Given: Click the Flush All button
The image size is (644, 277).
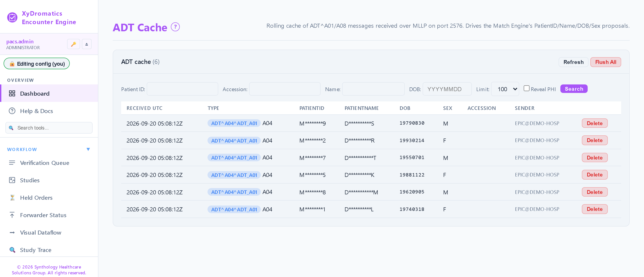Looking at the screenshot, I should [x=606, y=62].
